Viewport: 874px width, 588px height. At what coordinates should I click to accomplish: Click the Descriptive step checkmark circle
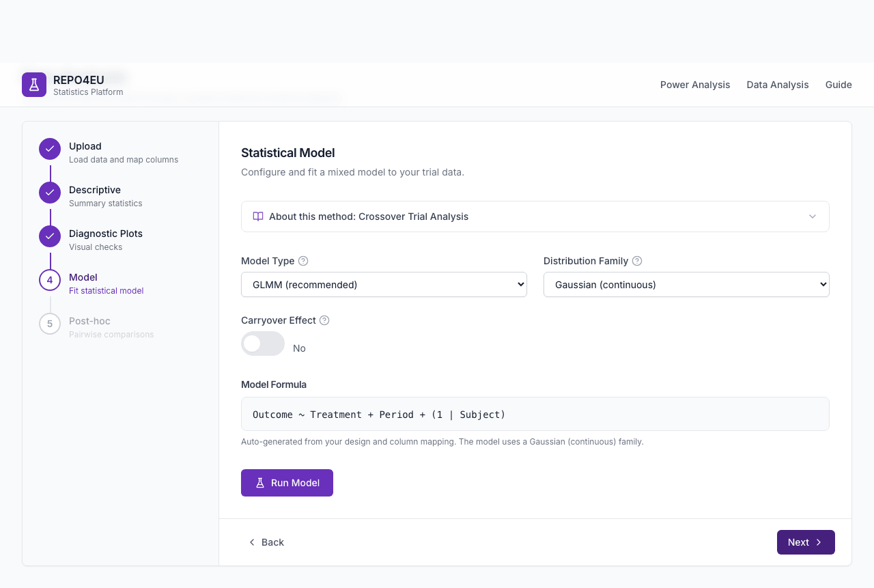tap(50, 193)
